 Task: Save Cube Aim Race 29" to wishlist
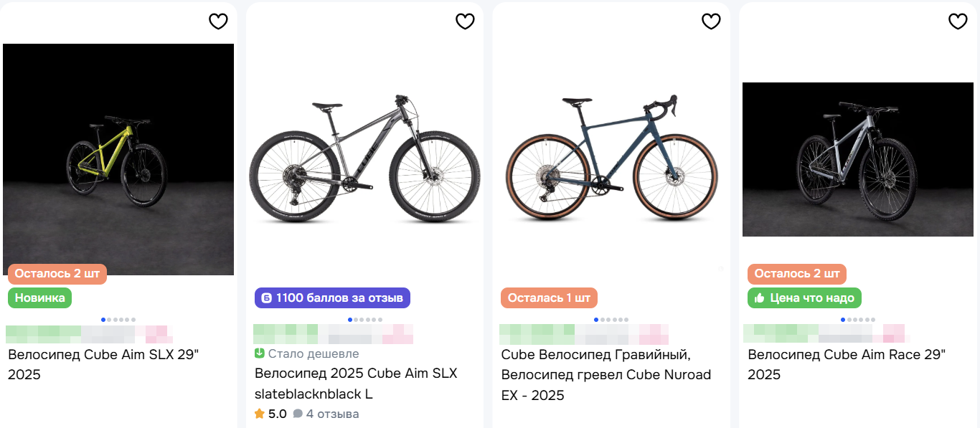click(x=958, y=22)
